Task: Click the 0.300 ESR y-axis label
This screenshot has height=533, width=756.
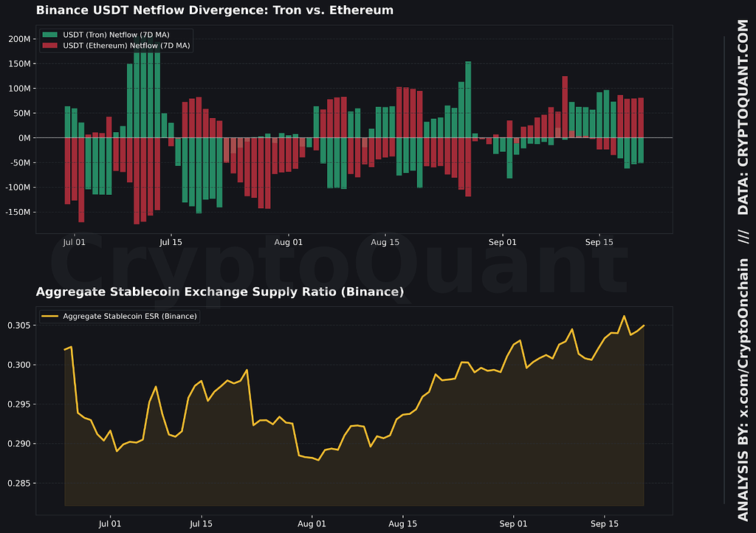Action: pyautogui.click(x=18, y=365)
